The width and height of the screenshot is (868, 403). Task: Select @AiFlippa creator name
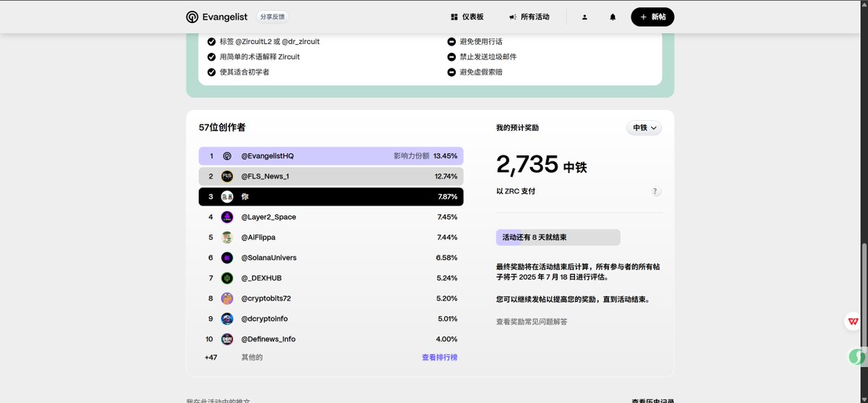pos(258,237)
